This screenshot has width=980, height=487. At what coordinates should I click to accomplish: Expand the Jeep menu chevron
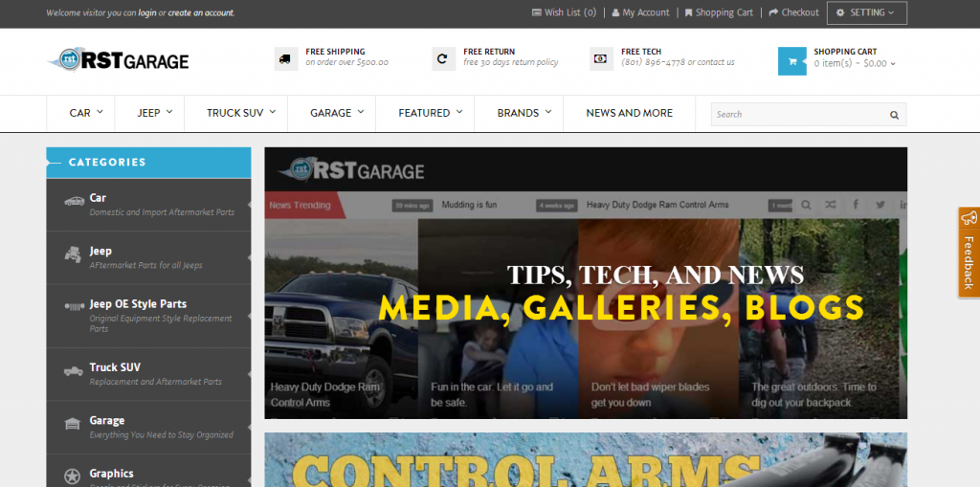[x=169, y=112]
